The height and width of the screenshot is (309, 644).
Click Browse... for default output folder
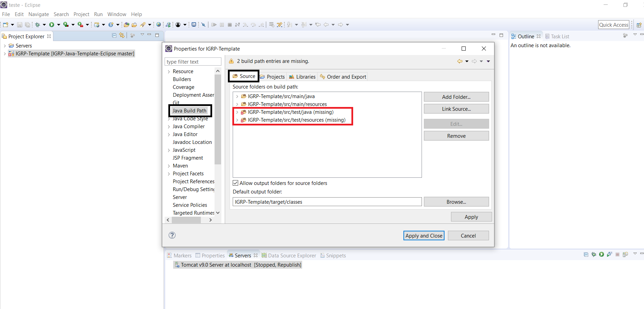tap(456, 202)
